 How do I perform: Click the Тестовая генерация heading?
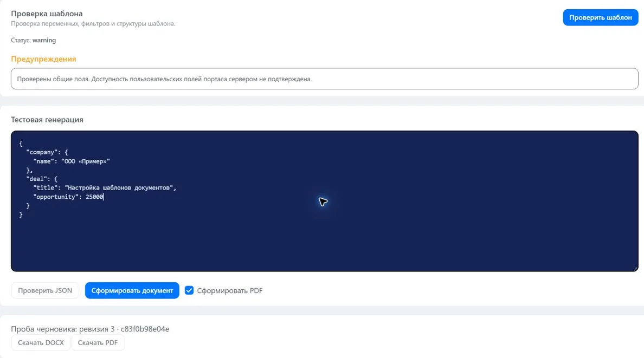[47, 120]
